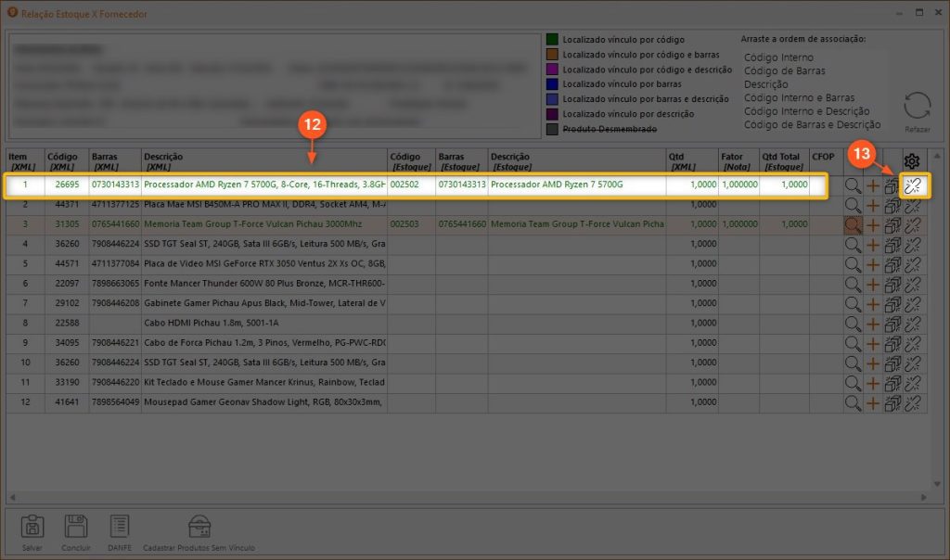This screenshot has width=950, height=560.
Task: Click the orange plus icon in row 2
Action: tap(873, 205)
